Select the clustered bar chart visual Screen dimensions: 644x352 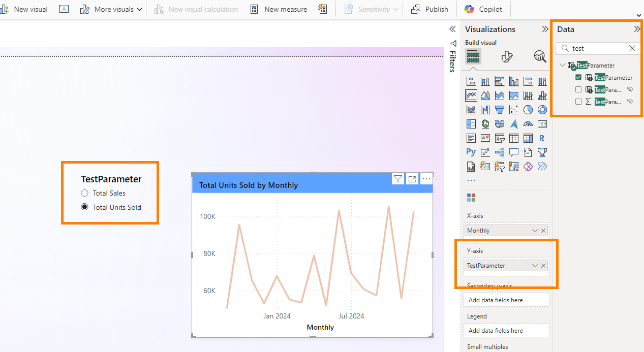pos(499,81)
